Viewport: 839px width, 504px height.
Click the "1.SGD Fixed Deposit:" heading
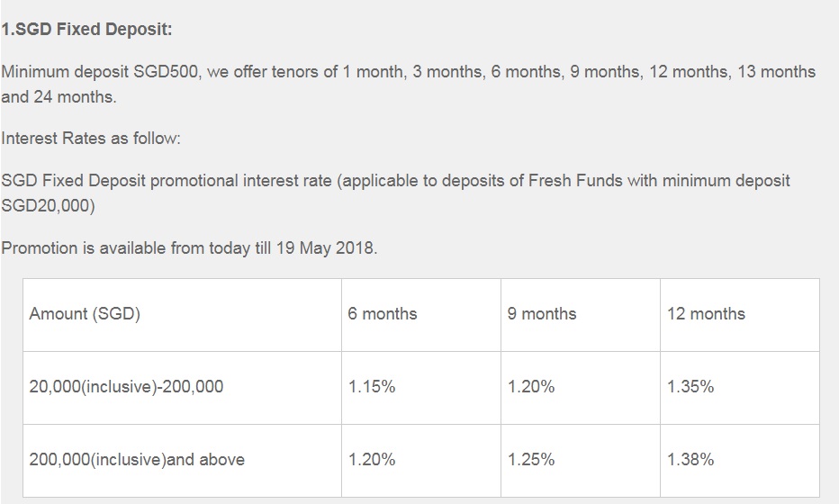[86, 29]
